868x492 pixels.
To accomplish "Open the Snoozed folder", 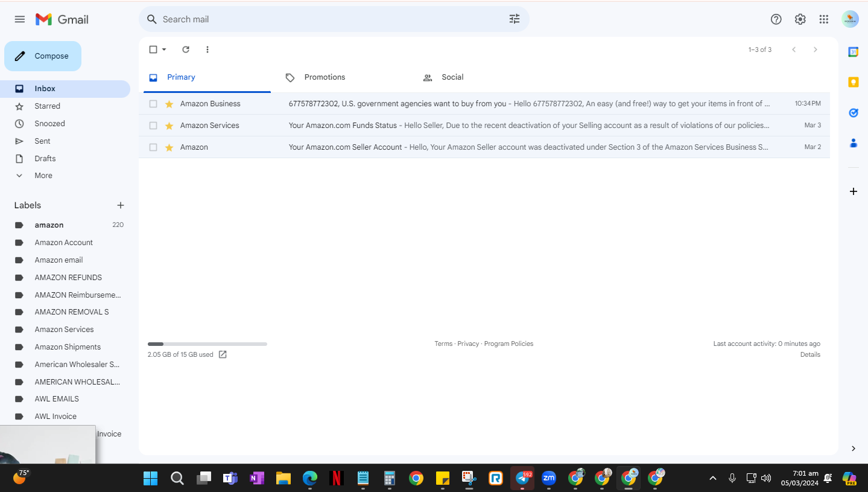I will pos(65,124).
